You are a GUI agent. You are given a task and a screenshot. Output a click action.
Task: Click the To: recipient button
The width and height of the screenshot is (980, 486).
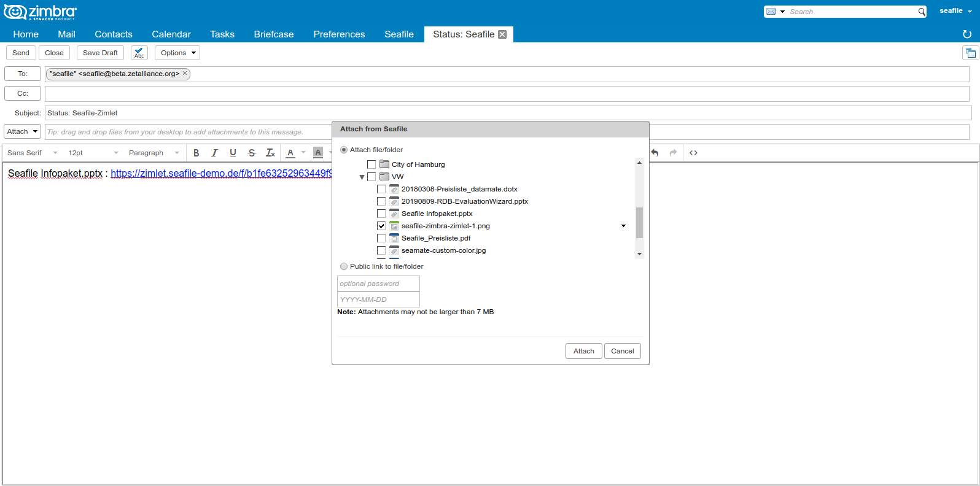[x=23, y=74]
